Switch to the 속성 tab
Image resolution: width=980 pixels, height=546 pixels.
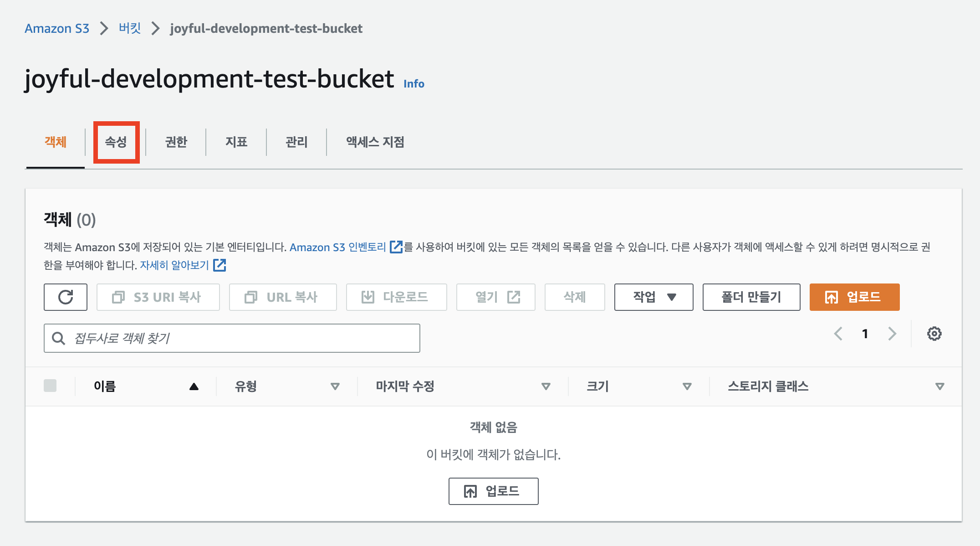coord(116,142)
